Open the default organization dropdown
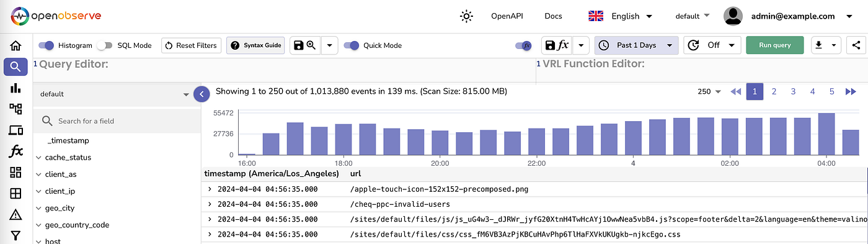Viewport: 868px width, 244px height. click(692, 16)
